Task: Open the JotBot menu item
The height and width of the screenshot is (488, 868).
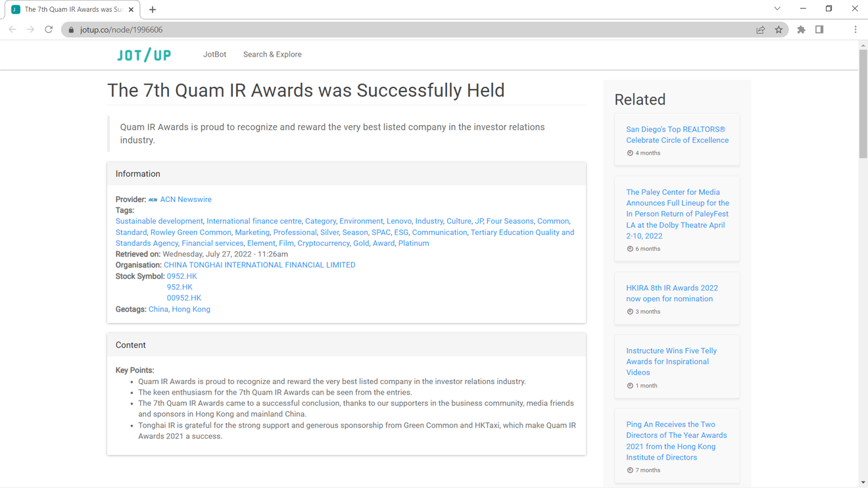Action: pos(214,55)
